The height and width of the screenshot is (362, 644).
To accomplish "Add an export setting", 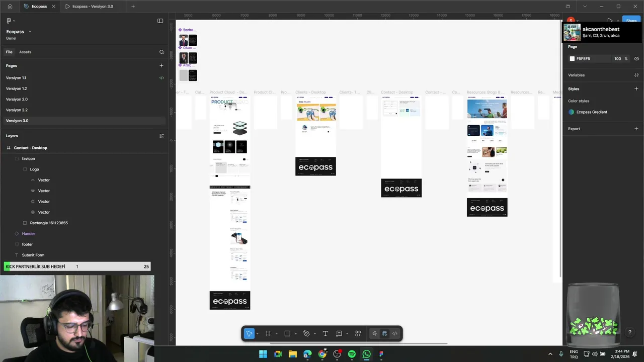I will (636, 129).
